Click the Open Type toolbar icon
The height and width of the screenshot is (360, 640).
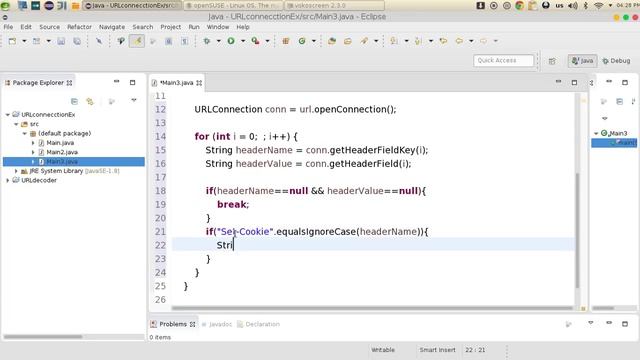332,41
